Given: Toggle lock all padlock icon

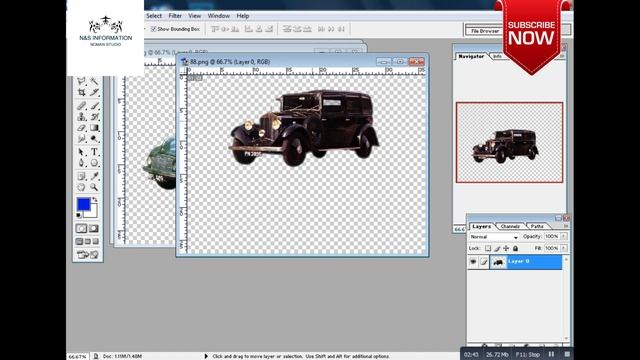Looking at the screenshot, I should click(516, 248).
